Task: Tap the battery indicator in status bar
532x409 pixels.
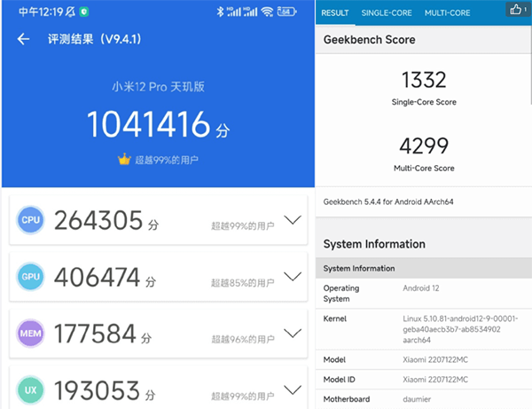Action: coord(286,12)
